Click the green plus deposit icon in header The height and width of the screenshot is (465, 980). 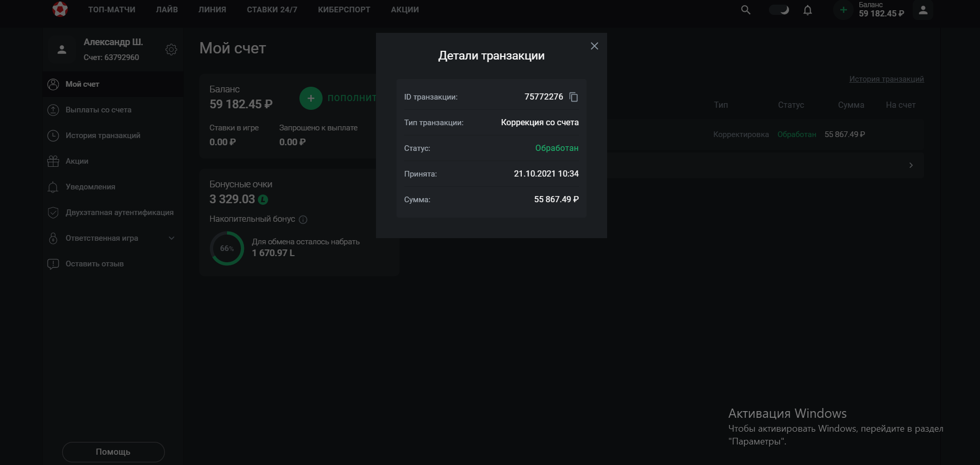pos(843,10)
